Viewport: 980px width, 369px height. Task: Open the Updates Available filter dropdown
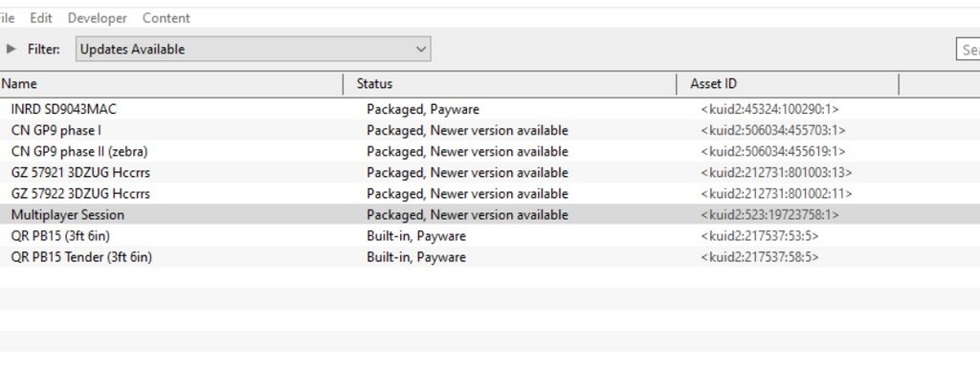pos(253,49)
